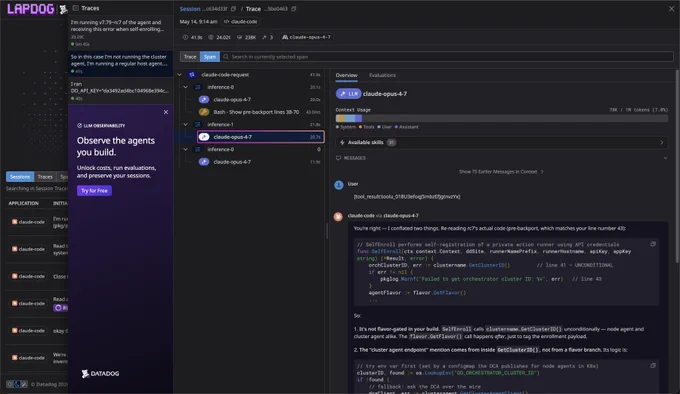This screenshot has height=394, width=680.
Task: Collapse the claude-code-request root node
Action: 180,75
